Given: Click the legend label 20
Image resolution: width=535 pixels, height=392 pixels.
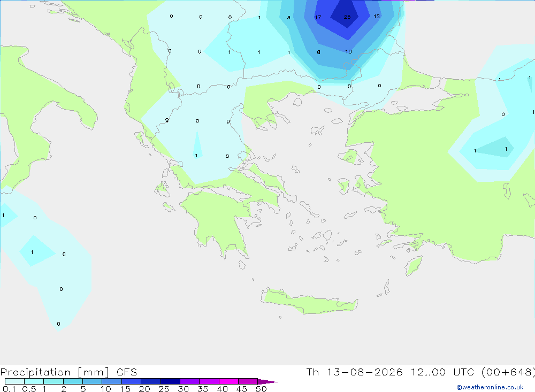Looking at the screenshot, I should (144, 389).
